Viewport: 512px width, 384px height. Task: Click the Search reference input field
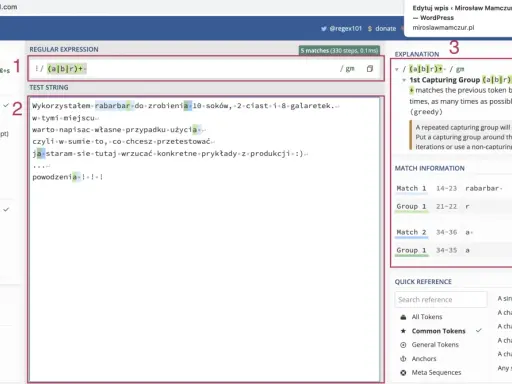coord(441,299)
